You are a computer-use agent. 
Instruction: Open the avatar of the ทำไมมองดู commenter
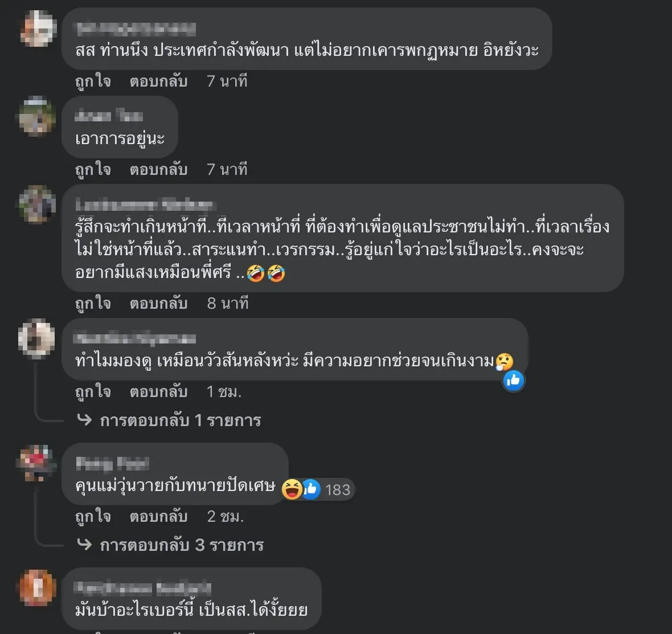point(37,339)
